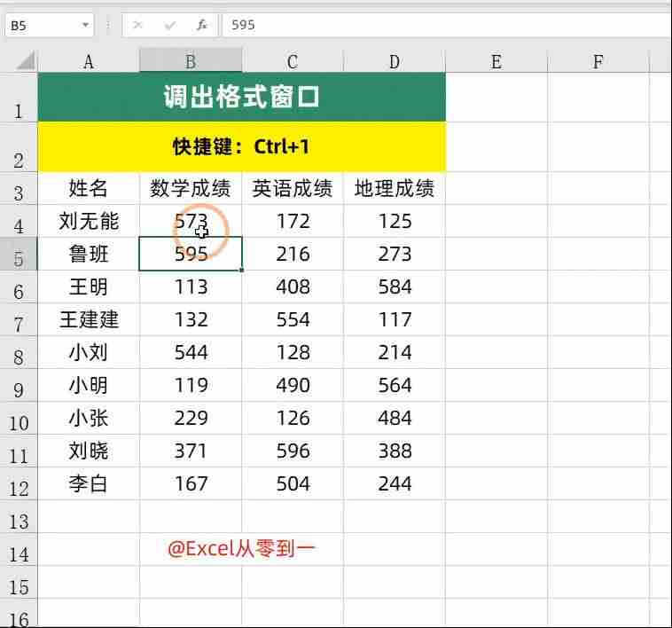The height and width of the screenshot is (628, 672).
Task: Select English score cell 216
Action: [293, 254]
